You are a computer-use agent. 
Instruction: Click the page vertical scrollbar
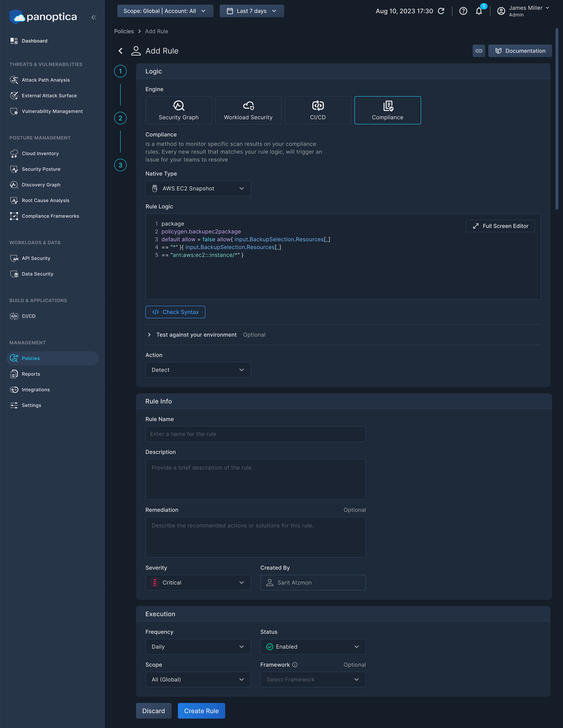pos(557,119)
